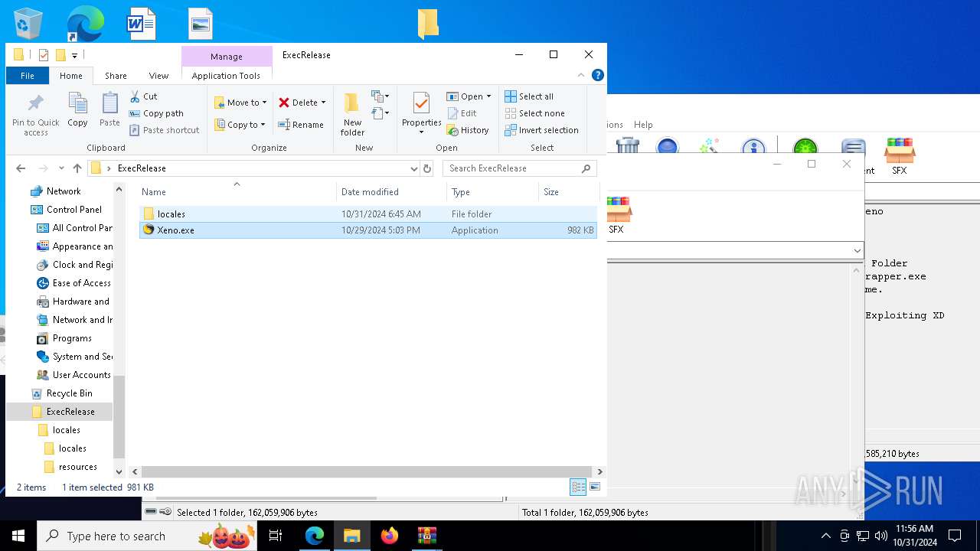Viewport: 980px width, 551px height.
Task: Refresh the ExecRelease folder
Action: point(427,168)
